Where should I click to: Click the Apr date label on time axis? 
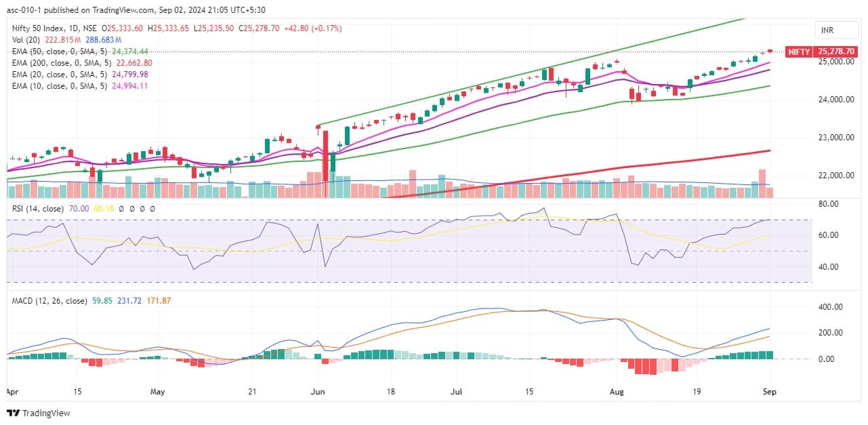(11, 392)
